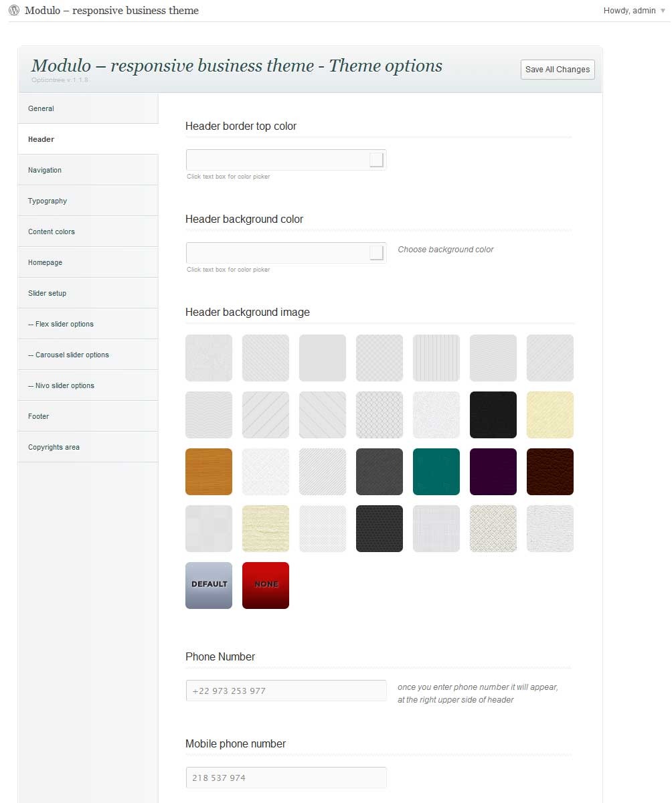This screenshot has height=803, width=672.
Task: Pick the cream wood grain background thumbnail
Action: pos(266,529)
